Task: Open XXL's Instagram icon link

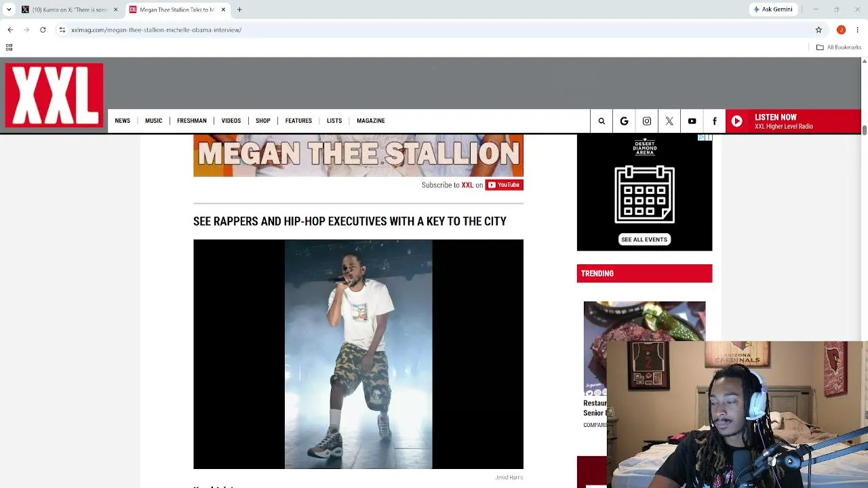Action: pyautogui.click(x=647, y=121)
